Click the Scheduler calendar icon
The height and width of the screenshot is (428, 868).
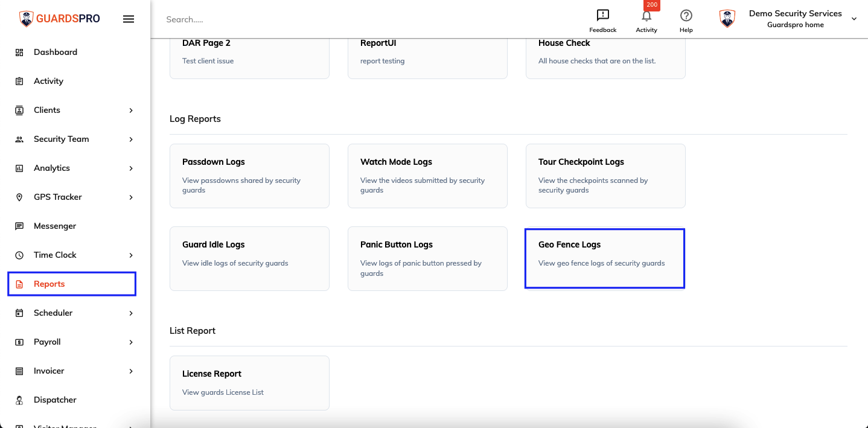[x=19, y=313]
